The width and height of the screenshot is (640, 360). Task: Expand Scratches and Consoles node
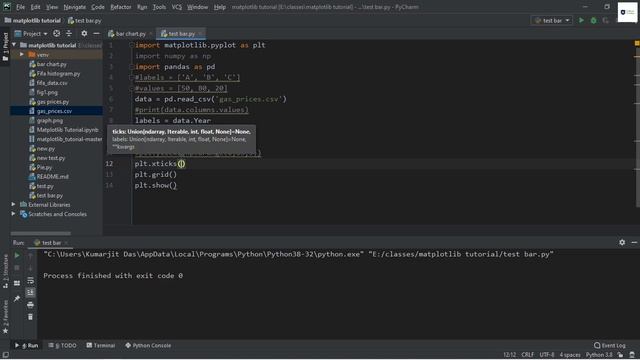pyautogui.click(x=13, y=213)
